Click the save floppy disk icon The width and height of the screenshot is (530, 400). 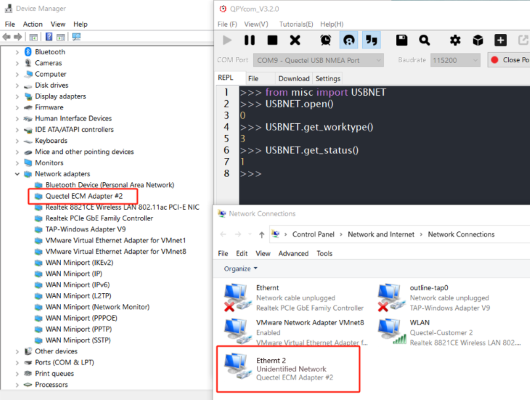pyautogui.click(x=402, y=40)
